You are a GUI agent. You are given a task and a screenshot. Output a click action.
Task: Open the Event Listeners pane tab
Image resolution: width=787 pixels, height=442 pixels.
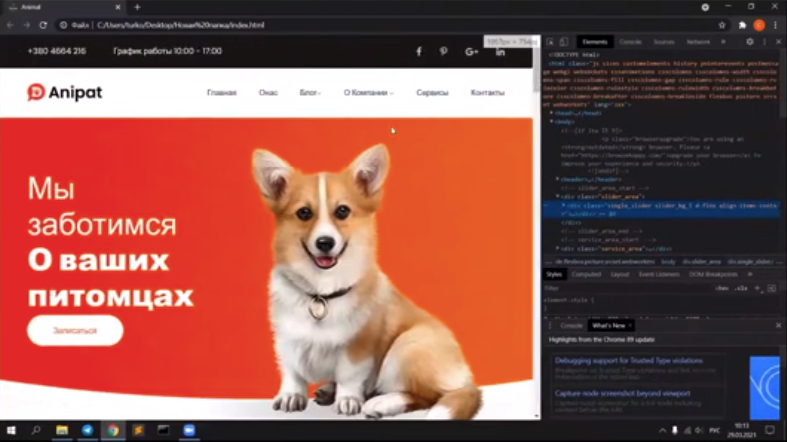(659, 274)
